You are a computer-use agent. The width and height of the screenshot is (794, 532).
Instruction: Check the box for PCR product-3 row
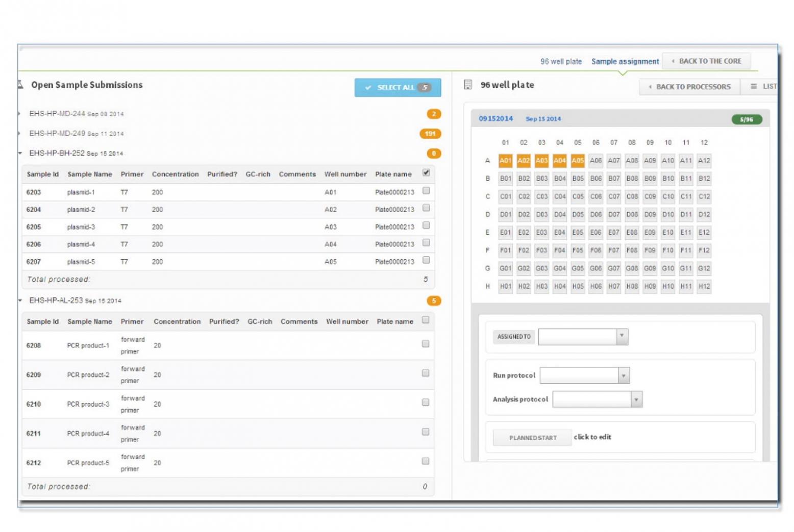(425, 402)
